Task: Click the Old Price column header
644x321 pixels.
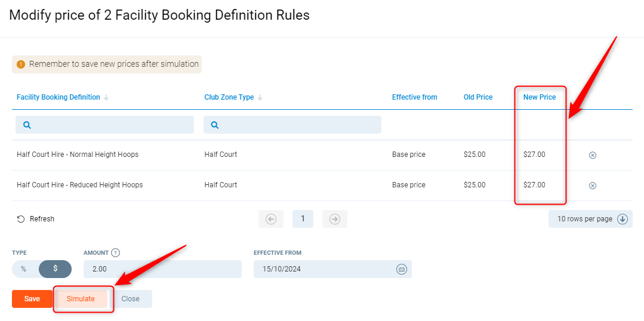Action: click(x=477, y=97)
